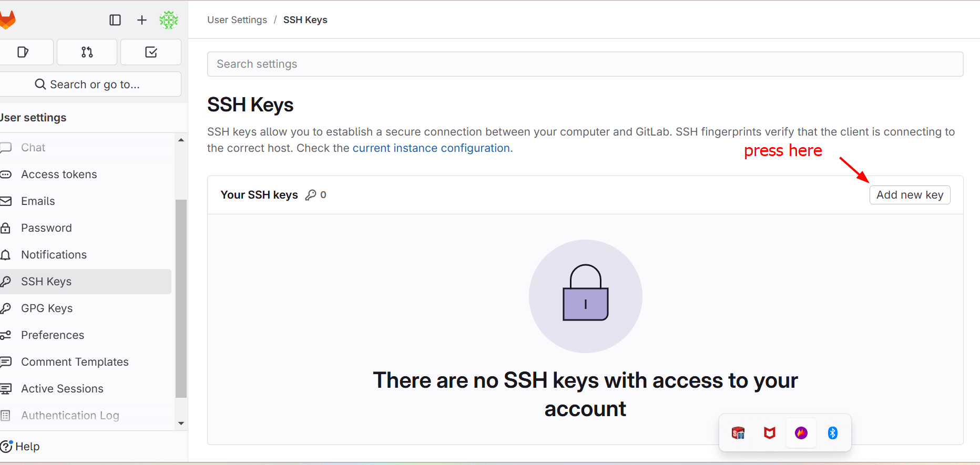
Task: Click the GitLab fox logo
Action: (x=7, y=20)
